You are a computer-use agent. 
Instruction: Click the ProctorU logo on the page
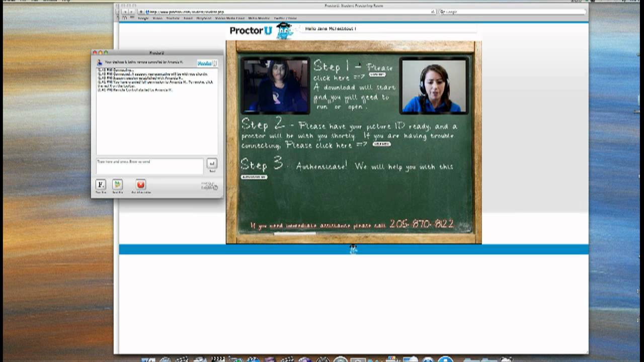tap(251, 31)
